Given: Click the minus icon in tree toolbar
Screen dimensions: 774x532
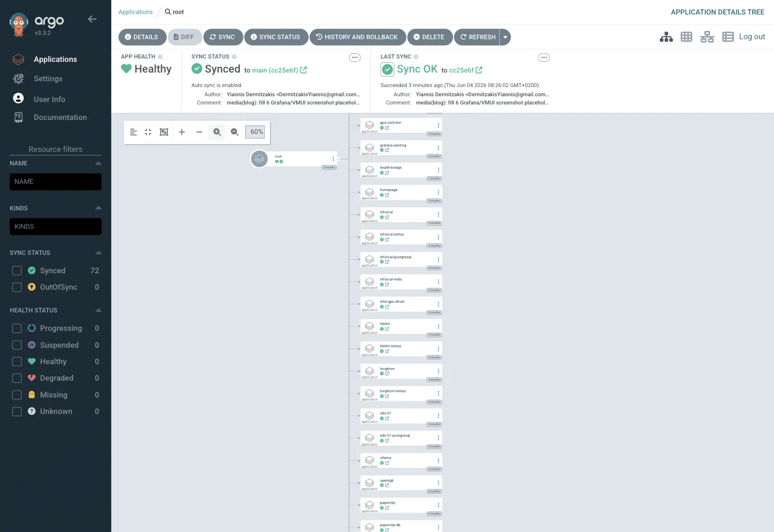Looking at the screenshot, I should click(199, 132).
